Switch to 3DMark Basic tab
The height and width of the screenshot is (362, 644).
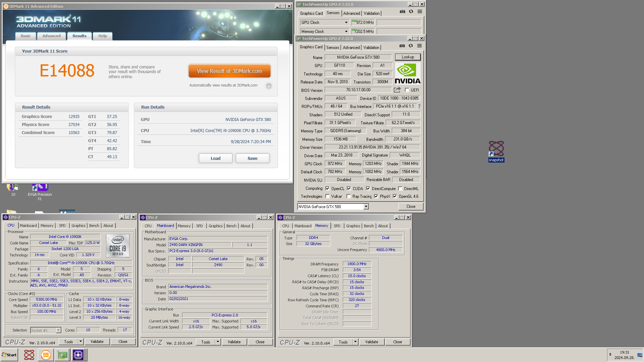[25, 36]
